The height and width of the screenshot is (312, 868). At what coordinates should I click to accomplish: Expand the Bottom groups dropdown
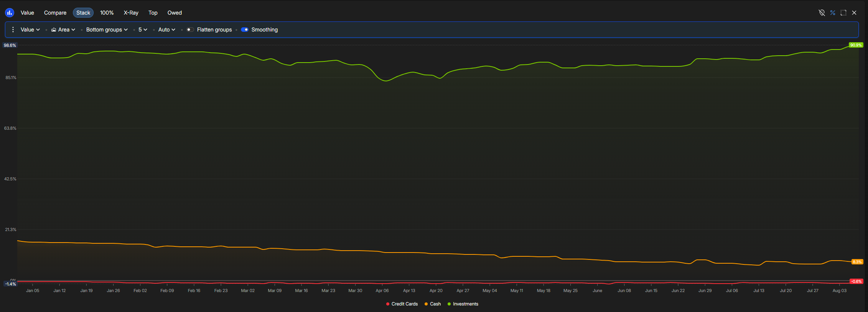tap(107, 30)
